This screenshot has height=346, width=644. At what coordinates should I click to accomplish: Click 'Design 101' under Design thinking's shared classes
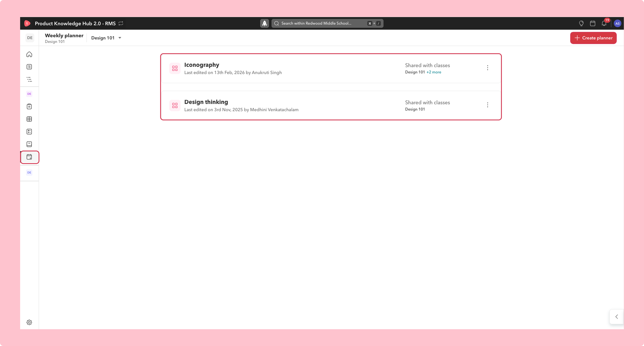click(415, 109)
